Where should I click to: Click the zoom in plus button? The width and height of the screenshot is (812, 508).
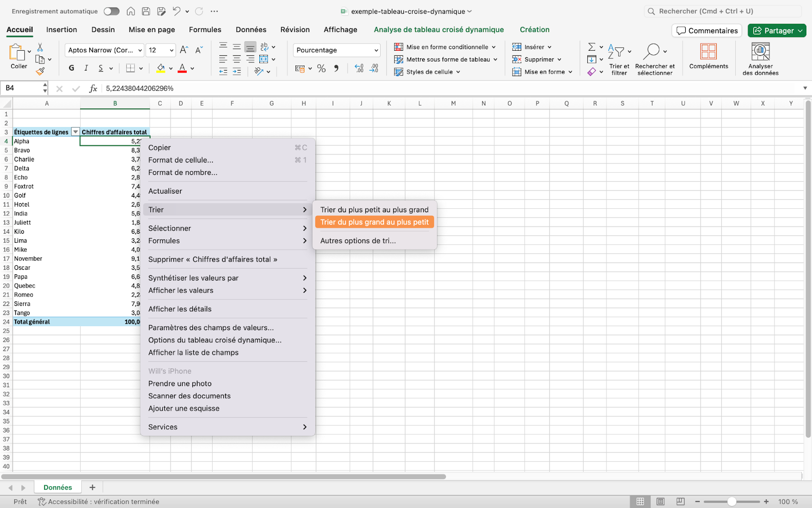coord(766,501)
